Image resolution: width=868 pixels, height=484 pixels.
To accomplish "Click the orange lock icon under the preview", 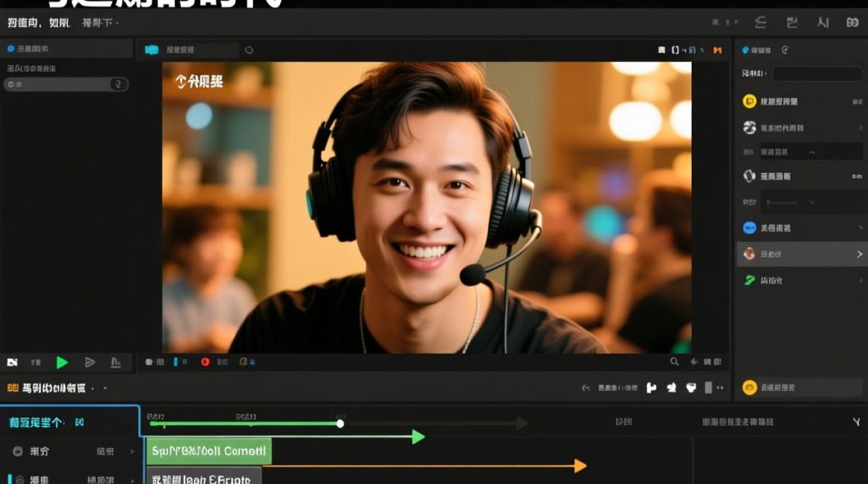I will click(243, 362).
